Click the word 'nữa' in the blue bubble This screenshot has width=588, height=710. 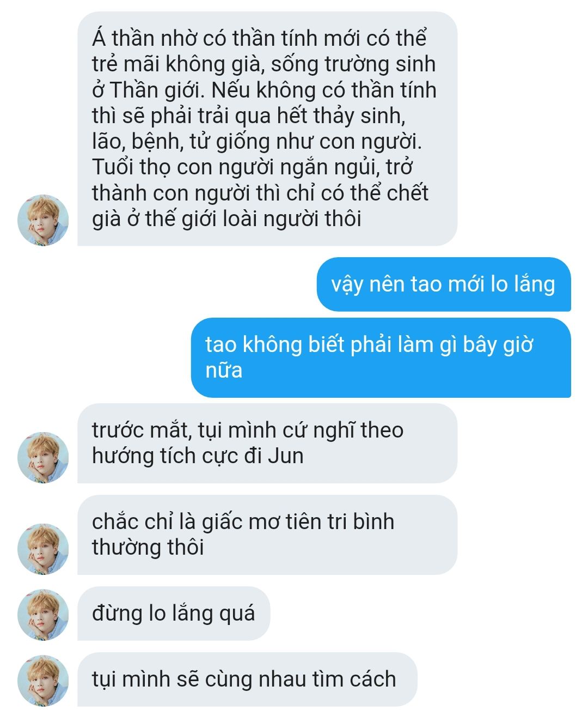coord(224,371)
